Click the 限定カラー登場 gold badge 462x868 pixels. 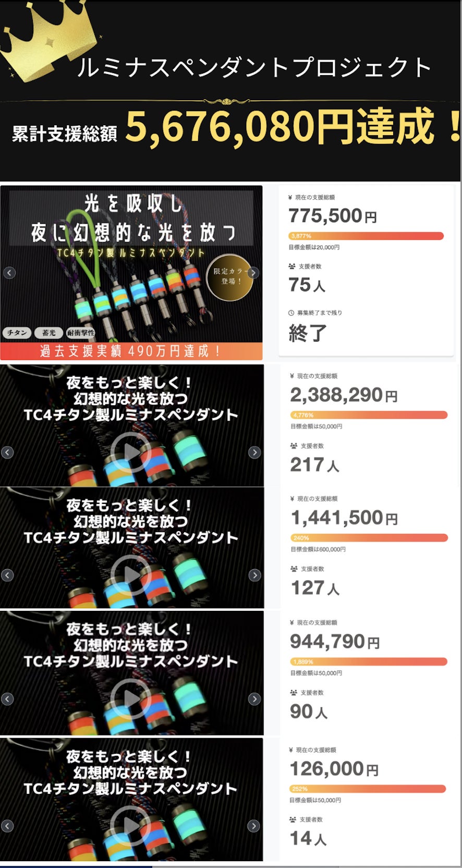pyautogui.click(x=229, y=276)
